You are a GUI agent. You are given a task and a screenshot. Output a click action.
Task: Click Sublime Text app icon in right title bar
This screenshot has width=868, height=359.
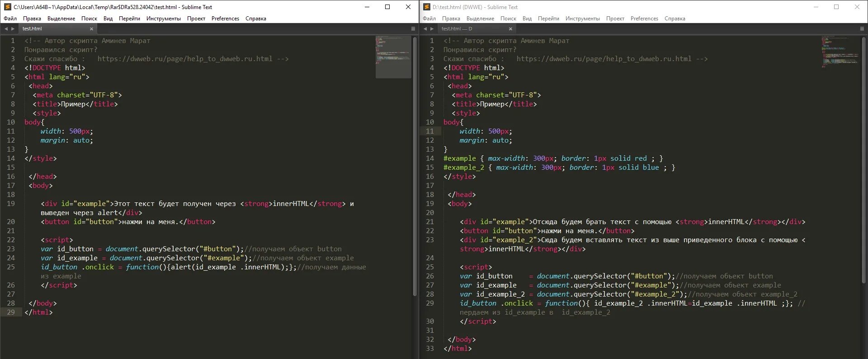coord(426,7)
